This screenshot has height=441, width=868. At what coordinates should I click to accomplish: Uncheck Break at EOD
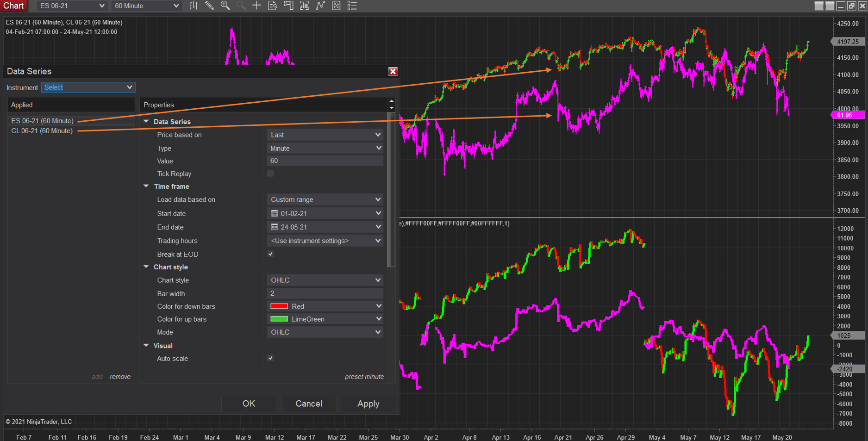tap(270, 254)
